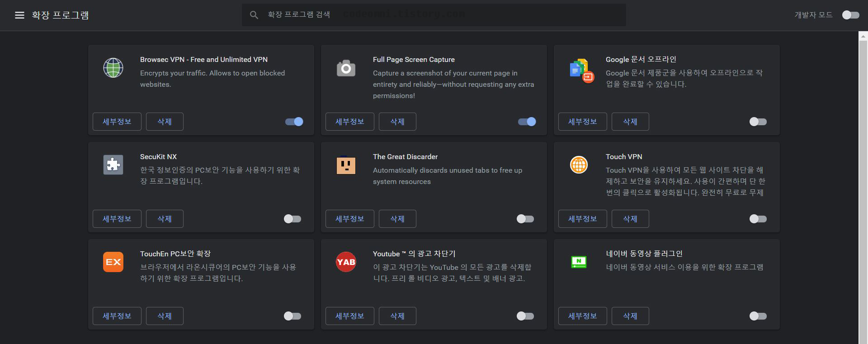Open 세부정보 for Google 문서 오프라인
The width and height of the screenshot is (868, 344).
pyautogui.click(x=583, y=122)
